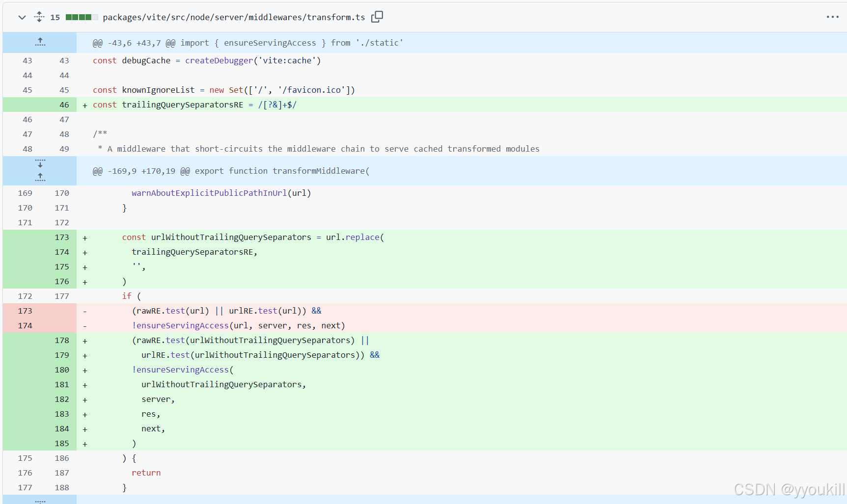Viewport: 847px width, 504px height.
Task: Click the changed lines count 15
Action: (x=55, y=17)
